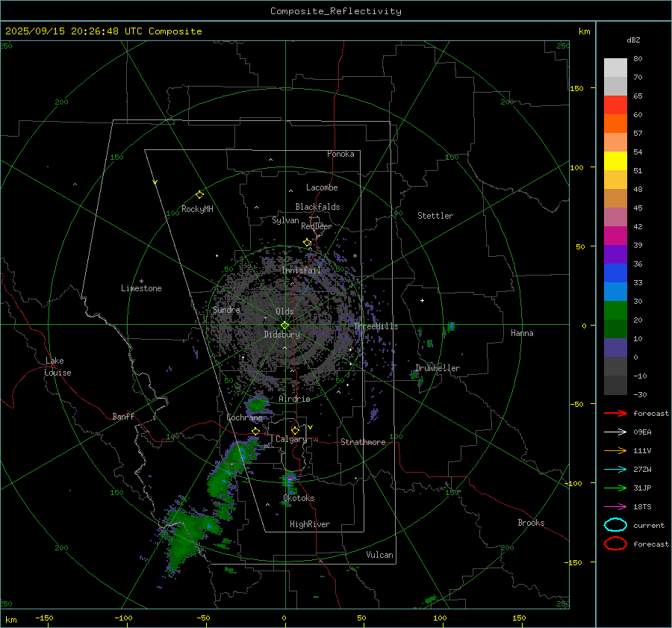Screen dimensions: 672x628
Task: Click the Ponoka town label
Action: (x=340, y=154)
